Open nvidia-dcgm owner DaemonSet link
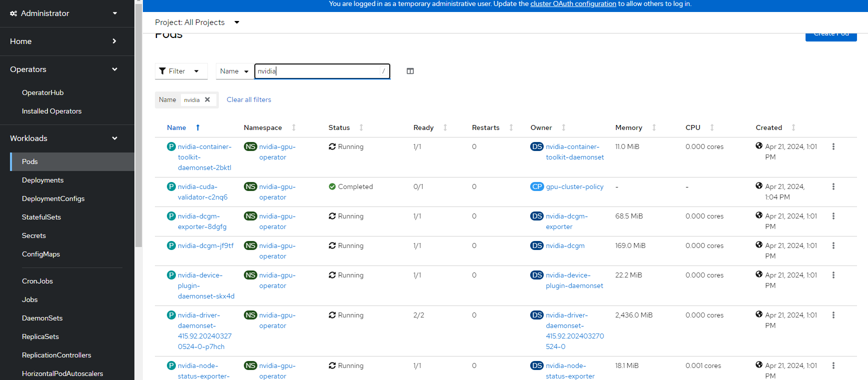 (x=565, y=245)
